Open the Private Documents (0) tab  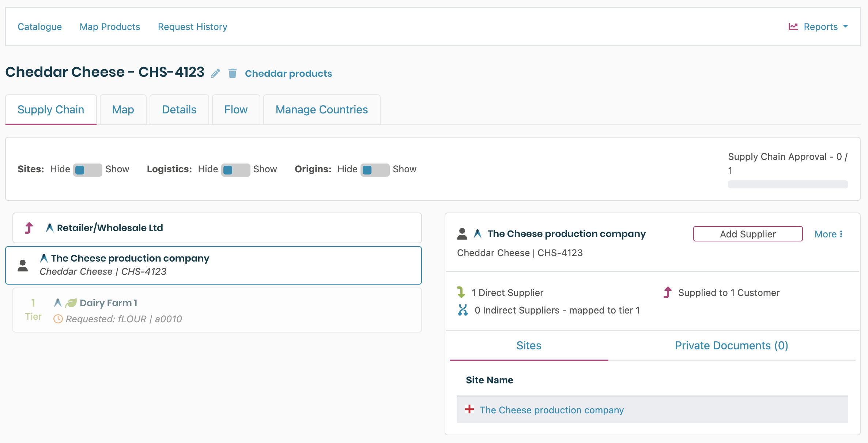point(731,346)
